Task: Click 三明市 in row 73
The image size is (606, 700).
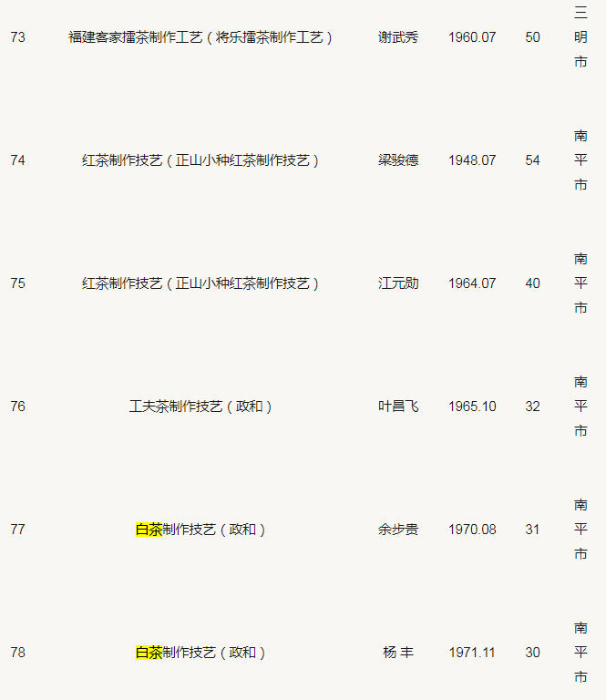Action: (x=580, y=37)
